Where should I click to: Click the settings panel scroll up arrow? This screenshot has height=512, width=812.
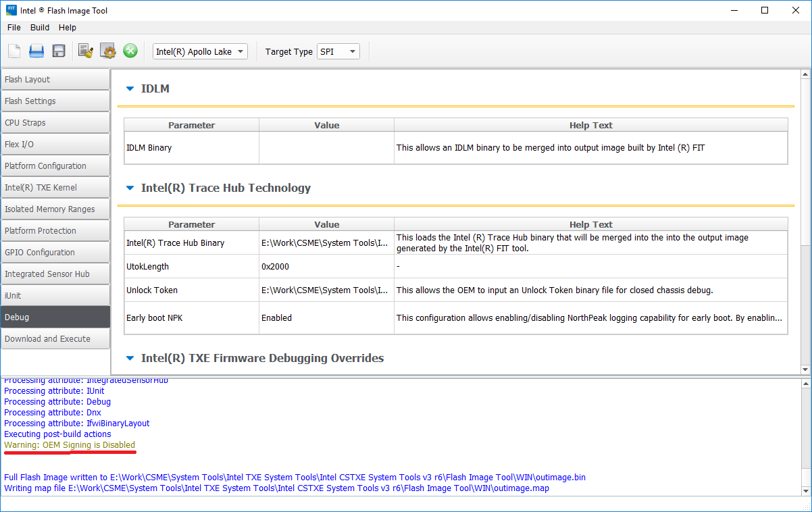point(805,74)
